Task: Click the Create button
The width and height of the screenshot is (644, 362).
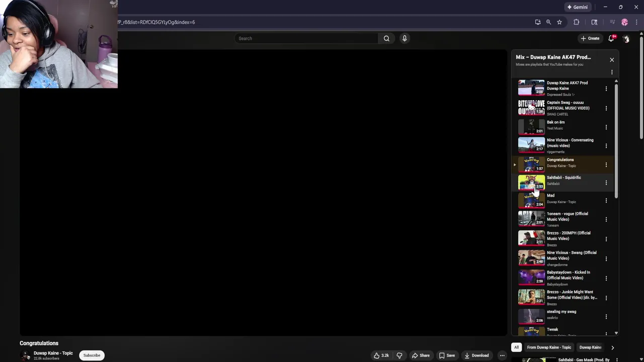Action: pos(590,38)
